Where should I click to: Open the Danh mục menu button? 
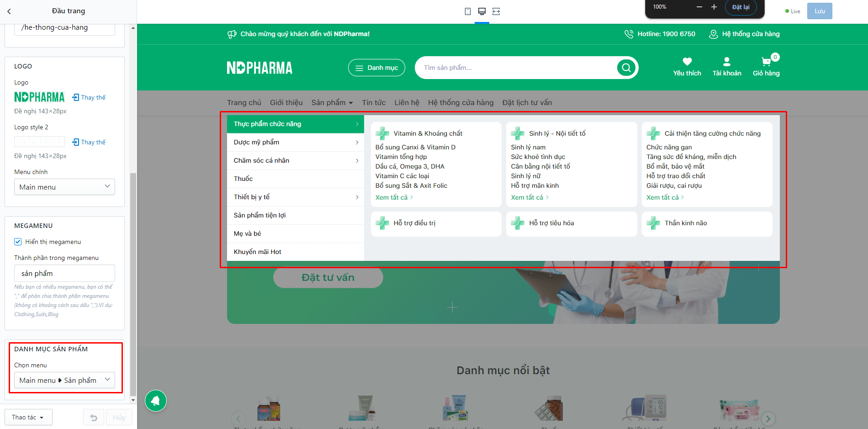coord(376,68)
